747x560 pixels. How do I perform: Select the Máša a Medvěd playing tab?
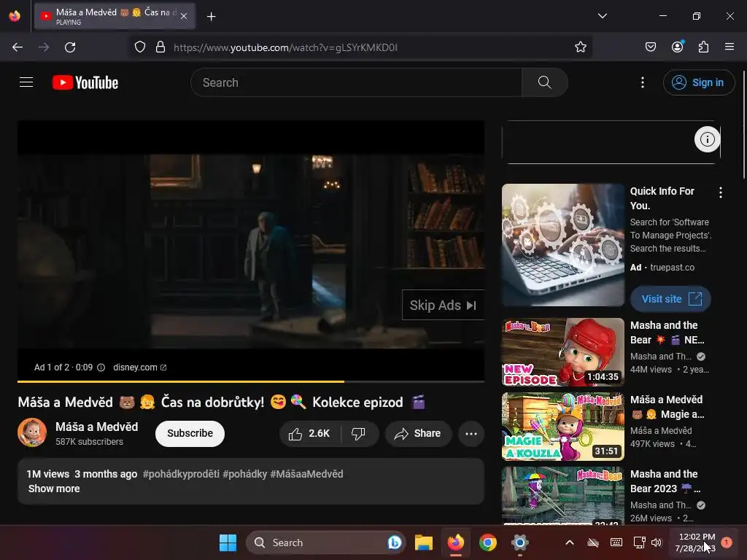[115, 16]
